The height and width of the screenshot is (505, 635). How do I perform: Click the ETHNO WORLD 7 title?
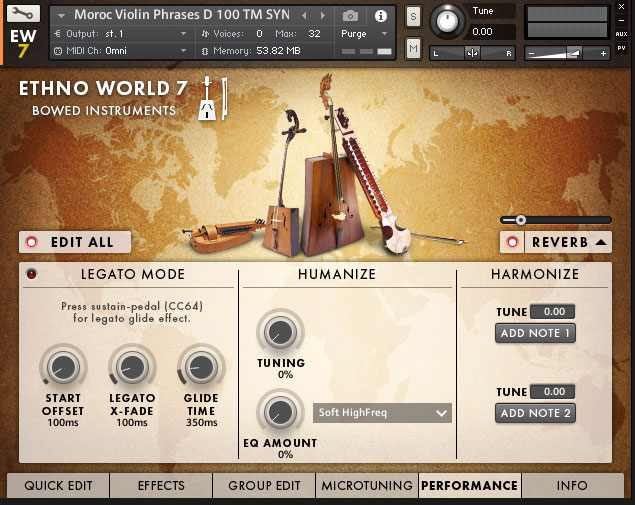(x=103, y=88)
